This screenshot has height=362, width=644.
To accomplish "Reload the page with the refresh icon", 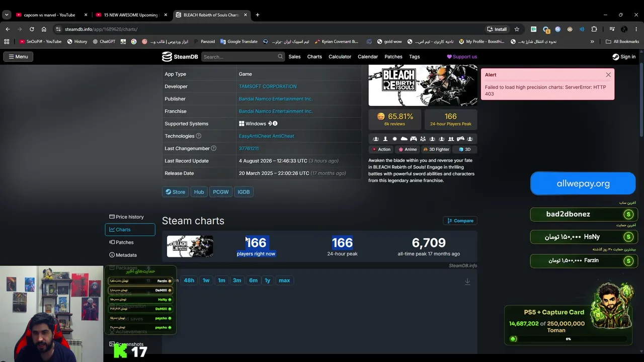I will pos(32,29).
